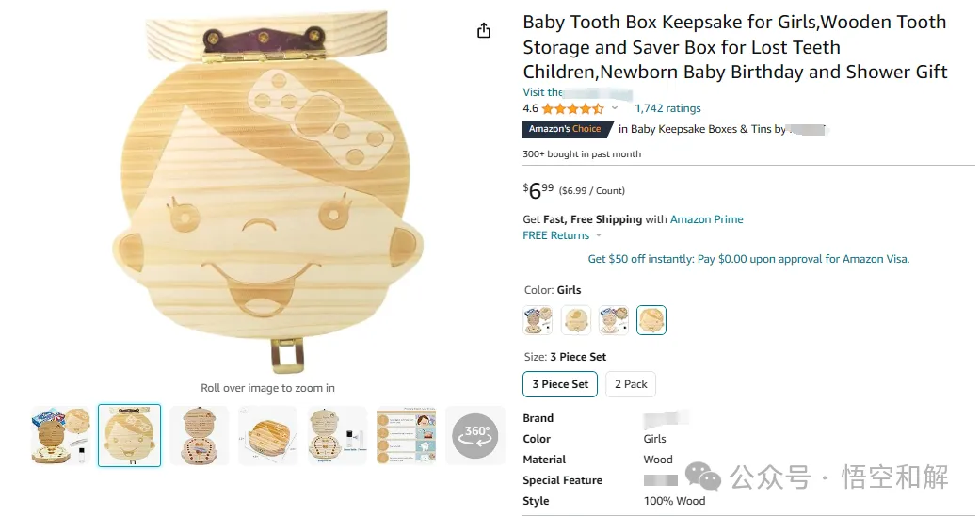This screenshot has width=980, height=517.
Task: Select first color swatch with box set
Action: (x=538, y=320)
